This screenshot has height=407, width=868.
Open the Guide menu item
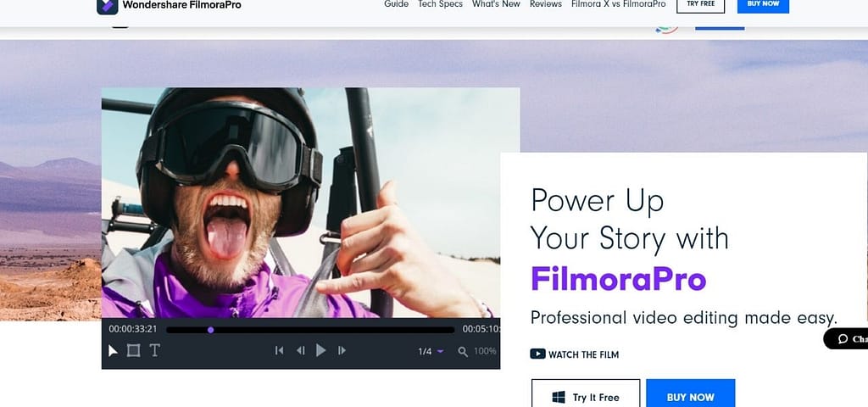pos(396,4)
